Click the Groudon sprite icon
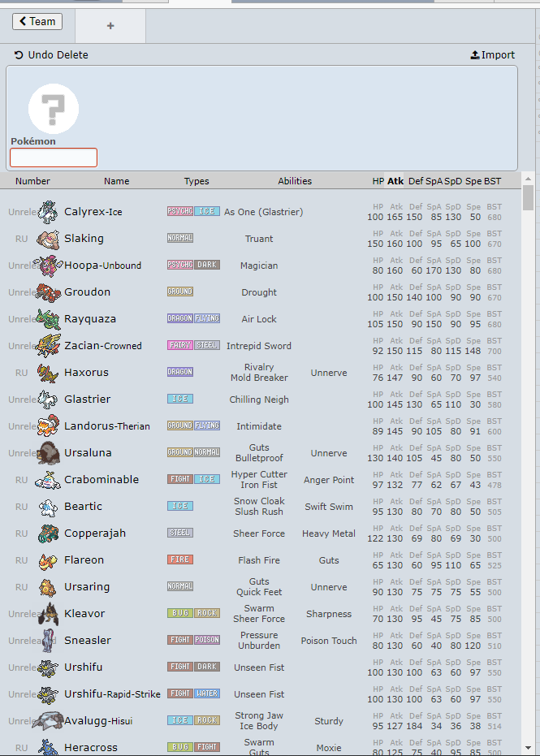The image size is (540, 756). pyautogui.click(x=48, y=292)
